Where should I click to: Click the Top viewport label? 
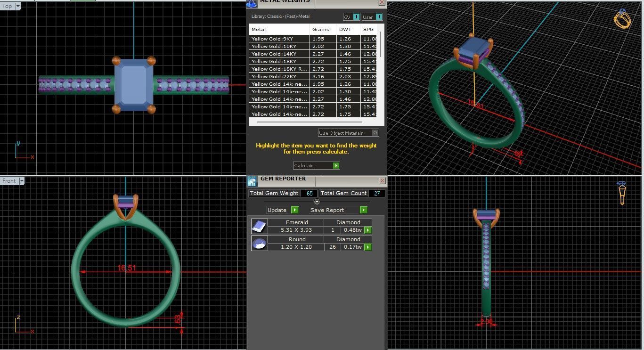pyautogui.click(x=8, y=6)
